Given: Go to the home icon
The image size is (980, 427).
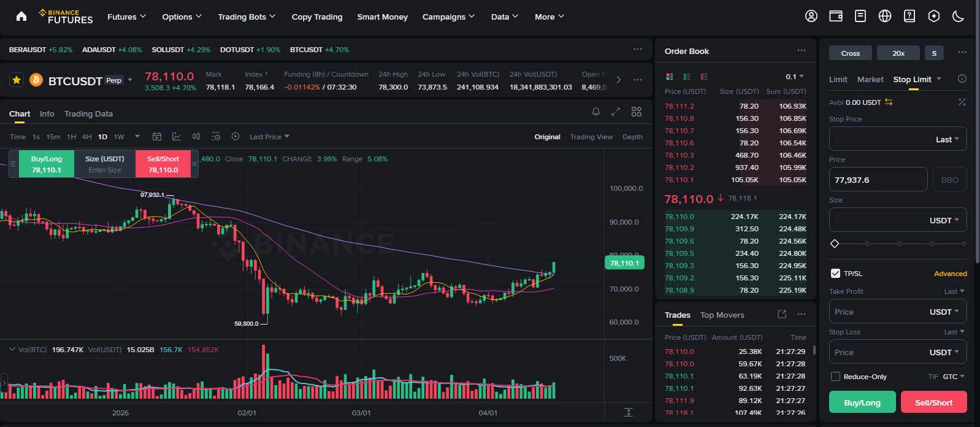Looking at the screenshot, I should pyautogui.click(x=21, y=17).
